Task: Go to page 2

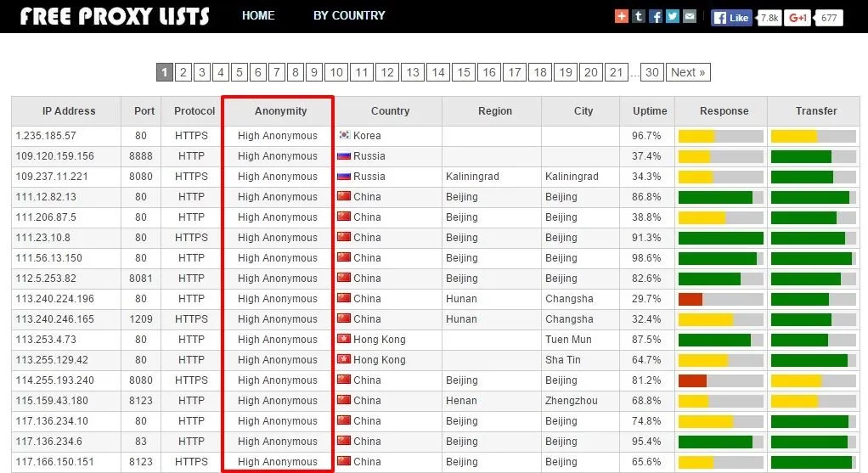Action: (183, 72)
